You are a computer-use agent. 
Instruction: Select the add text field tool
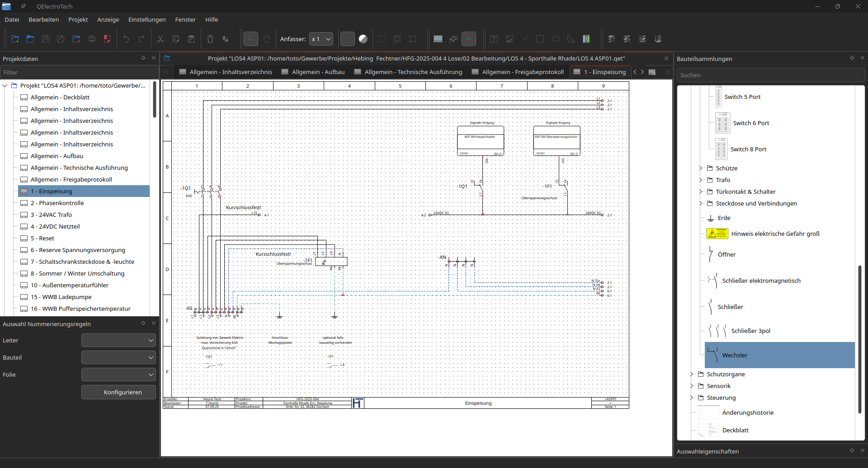494,39
